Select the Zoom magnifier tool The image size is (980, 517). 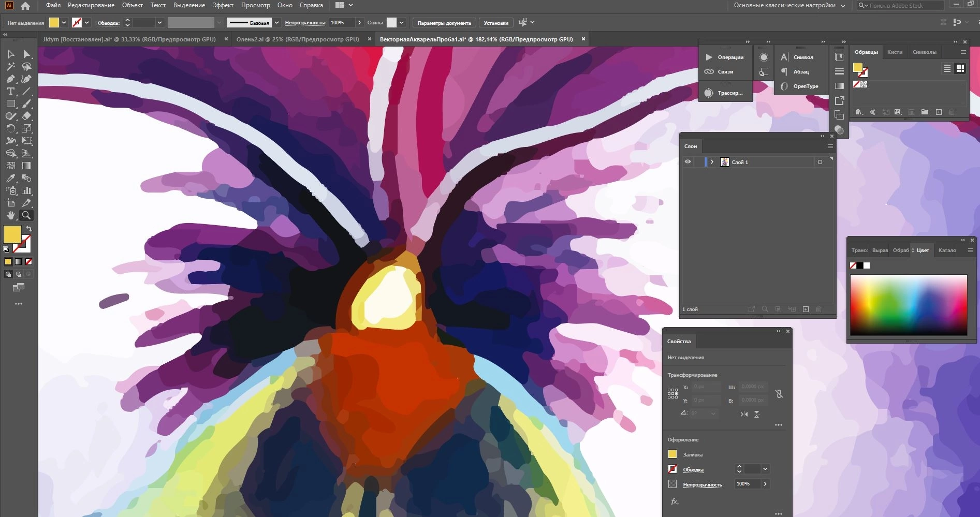tap(26, 215)
